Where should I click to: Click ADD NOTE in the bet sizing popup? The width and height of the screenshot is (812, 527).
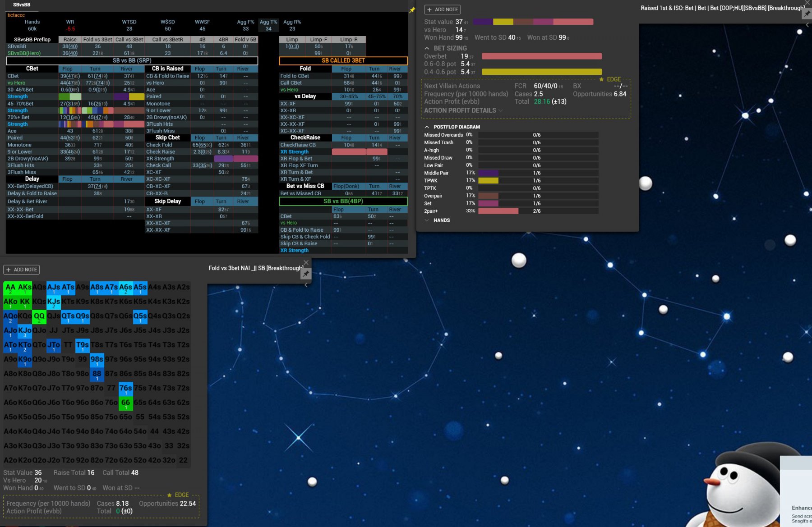click(x=442, y=9)
